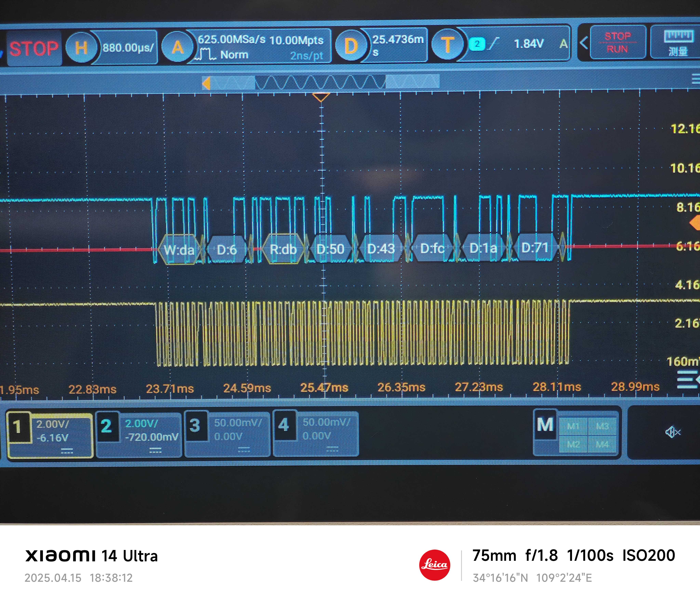This screenshot has width=700, height=606.
Task: Enable channel 4
Action: pos(284,425)
